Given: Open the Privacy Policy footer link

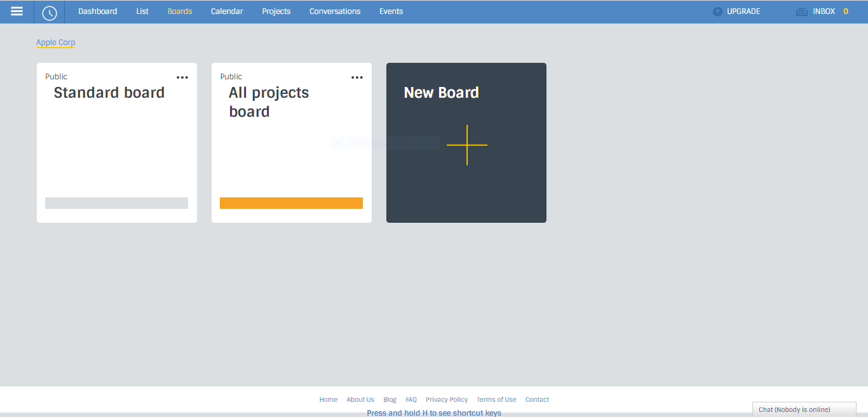Looking at the screenshot, I should click(x=447, y=400).
